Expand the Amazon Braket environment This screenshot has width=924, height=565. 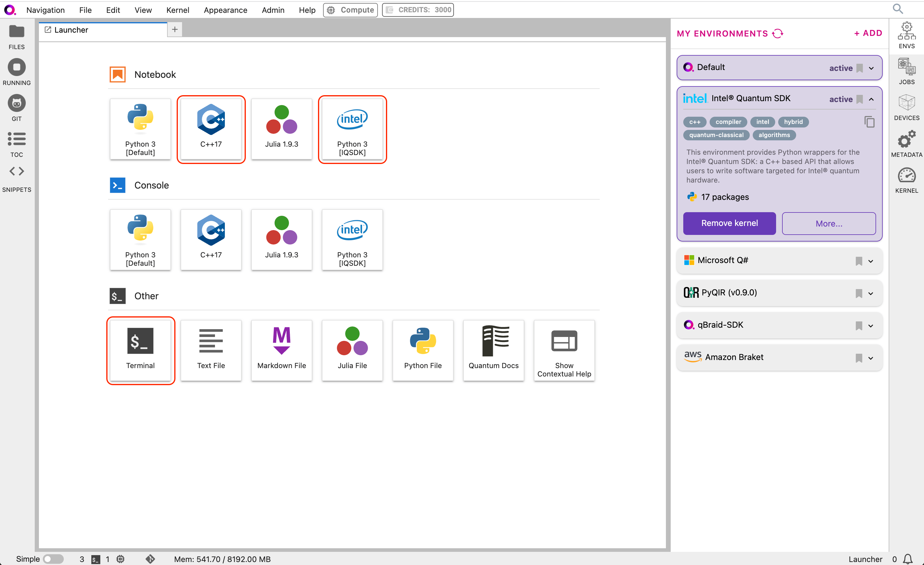870,358
